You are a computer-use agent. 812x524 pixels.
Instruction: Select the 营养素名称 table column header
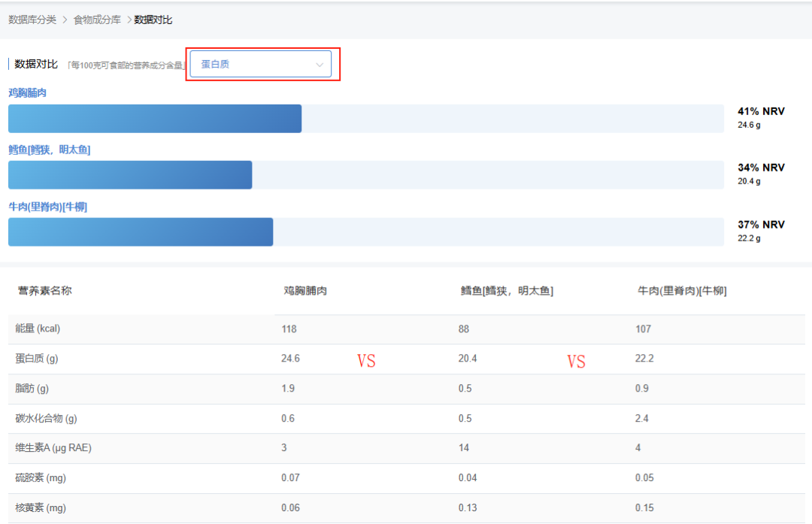[x=45, y=290]
